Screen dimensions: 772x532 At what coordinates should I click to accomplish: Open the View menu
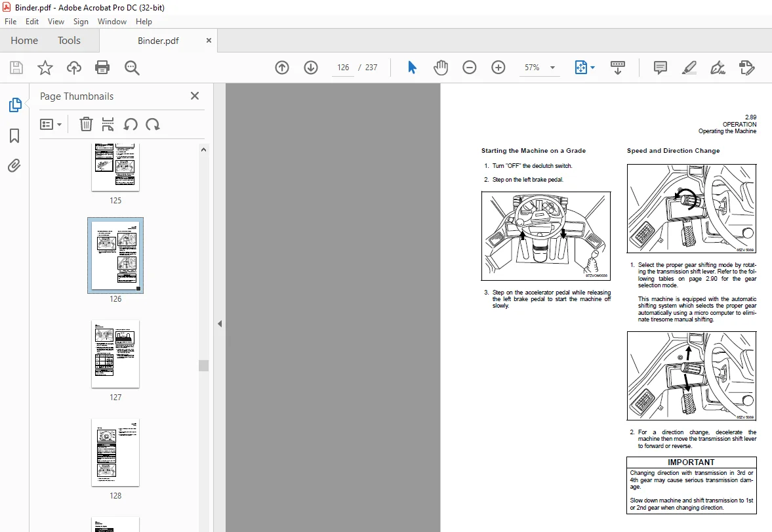[x=56, y=22]
